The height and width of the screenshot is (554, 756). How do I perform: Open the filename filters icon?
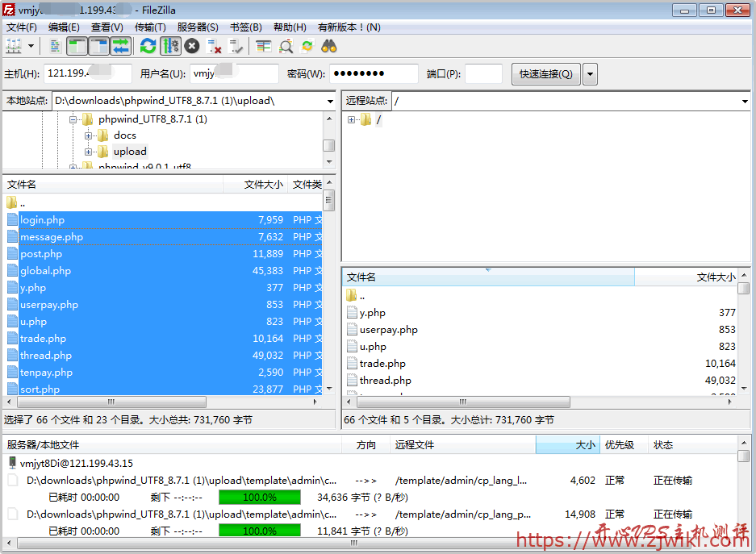(264, 46)
